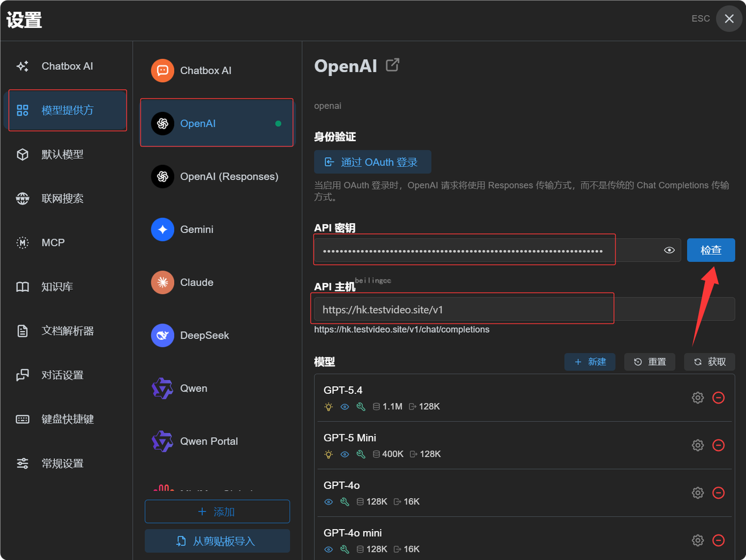Select the Qwen Portal provider
This screenshot has width=746, height=560.
coord(217,441)
